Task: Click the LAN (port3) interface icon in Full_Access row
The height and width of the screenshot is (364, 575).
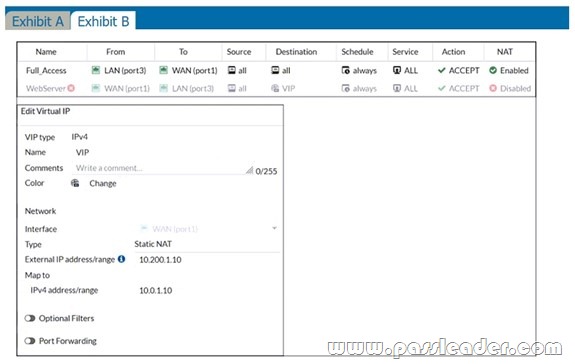Action: (x=96, y=70)
